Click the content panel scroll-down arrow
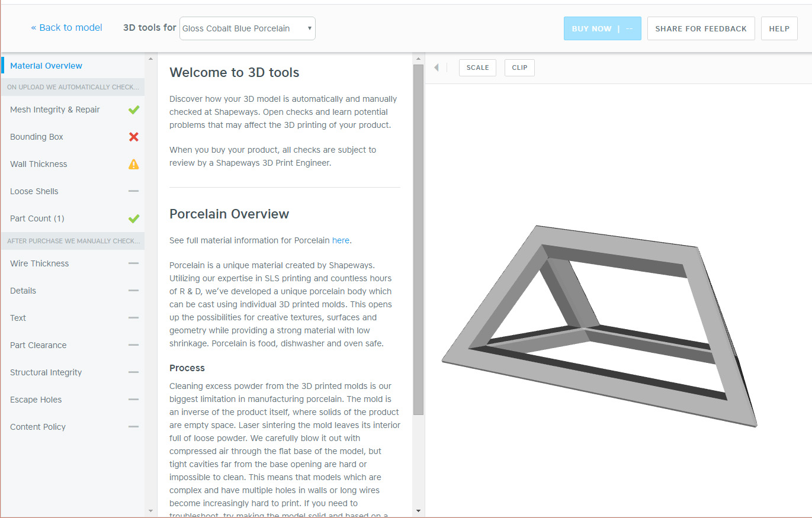 click(x=418, y=511)
